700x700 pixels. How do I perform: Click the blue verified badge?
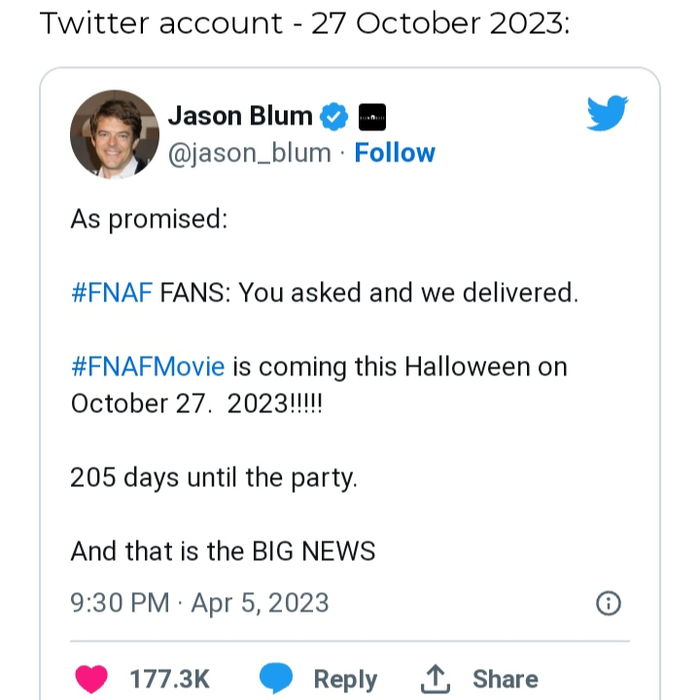pyautogui.click(x=334, y=117)
